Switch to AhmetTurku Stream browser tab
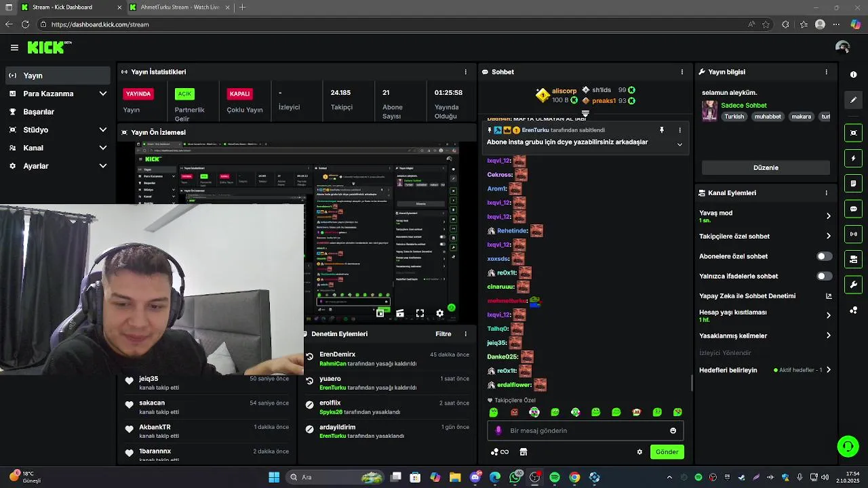Viewport: 868px width, 488px height. tap(180, 7)
